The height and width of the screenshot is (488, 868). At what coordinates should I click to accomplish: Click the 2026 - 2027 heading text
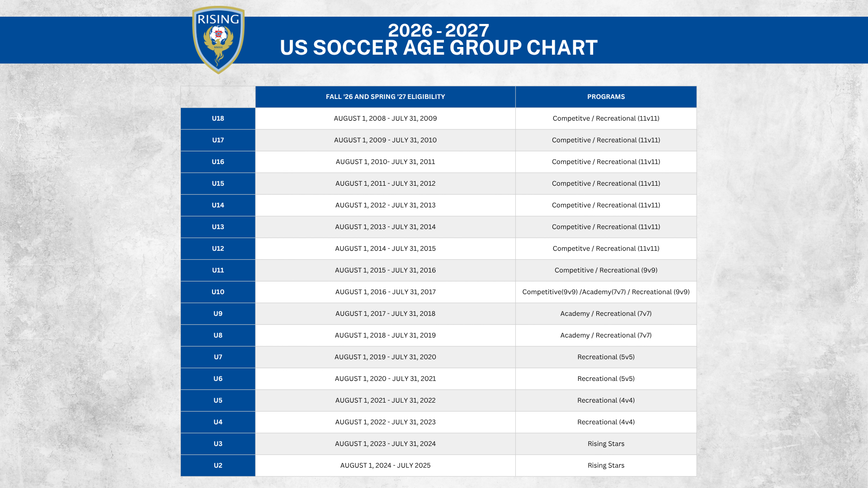(x=438, y=30)
